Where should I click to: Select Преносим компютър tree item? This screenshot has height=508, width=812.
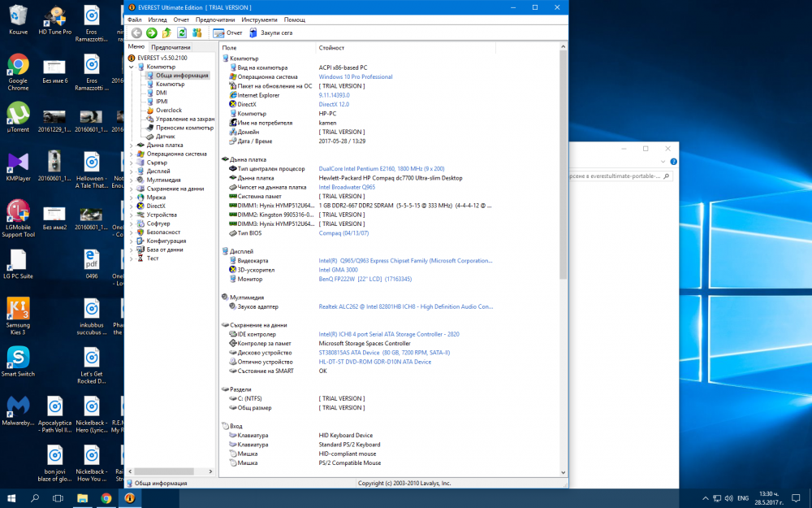pyautogui.click(x=184, y=128)
